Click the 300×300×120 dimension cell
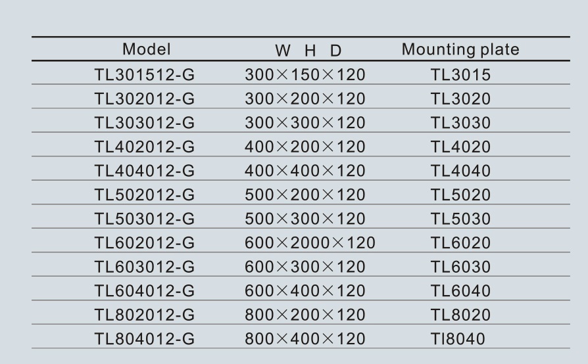The image size is (588, 364). click(x=305, y=123)
